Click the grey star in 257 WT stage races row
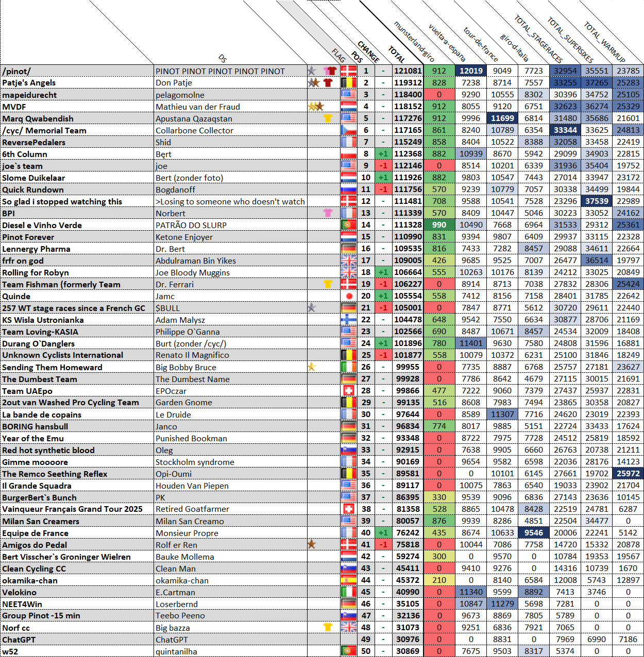The image size is (644, 657). pyautogui.click(x=311, y=308)
